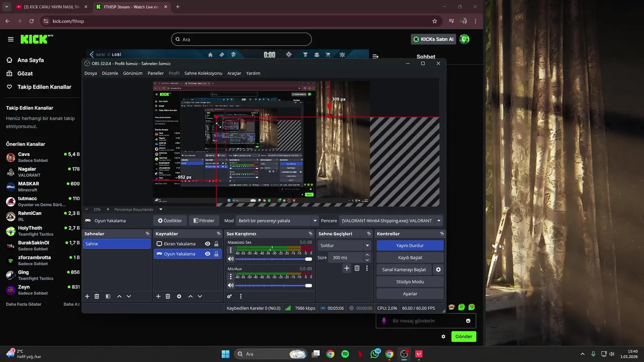Hide Oyun Yakalama source via eye icon
This screenshot has width=644, height=362.
point(207,254)
